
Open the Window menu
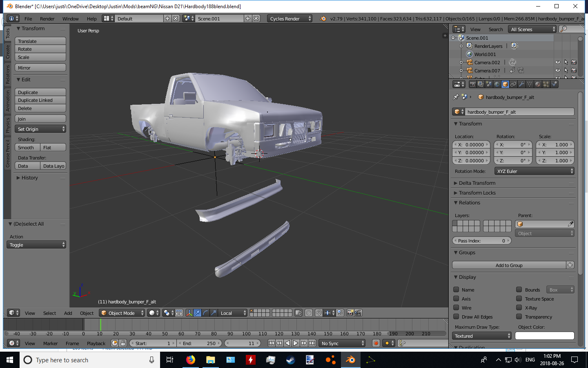pos(70,18)
